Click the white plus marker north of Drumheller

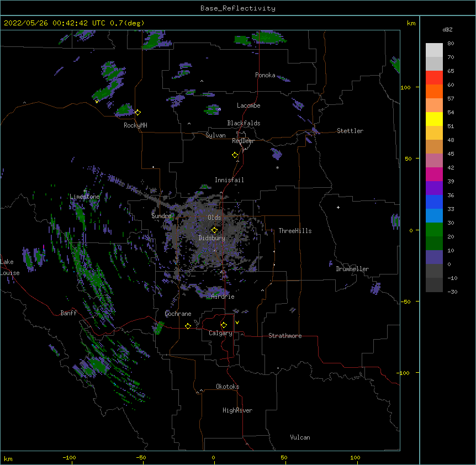tap(338, 207)
